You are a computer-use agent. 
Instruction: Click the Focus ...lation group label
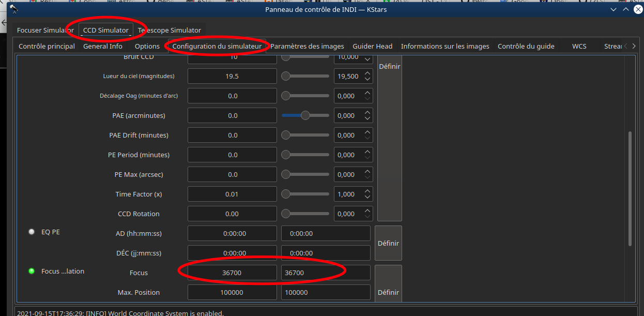[x=63, y=271]
